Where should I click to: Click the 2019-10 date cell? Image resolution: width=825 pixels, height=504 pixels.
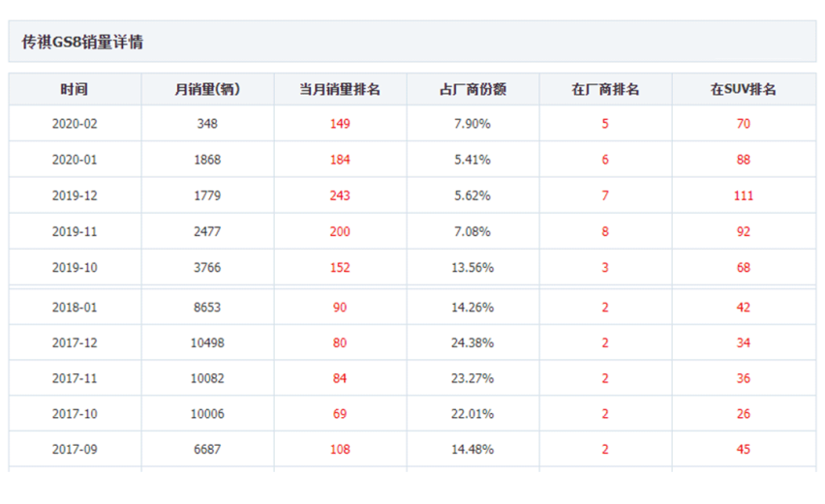coord(75,268)
